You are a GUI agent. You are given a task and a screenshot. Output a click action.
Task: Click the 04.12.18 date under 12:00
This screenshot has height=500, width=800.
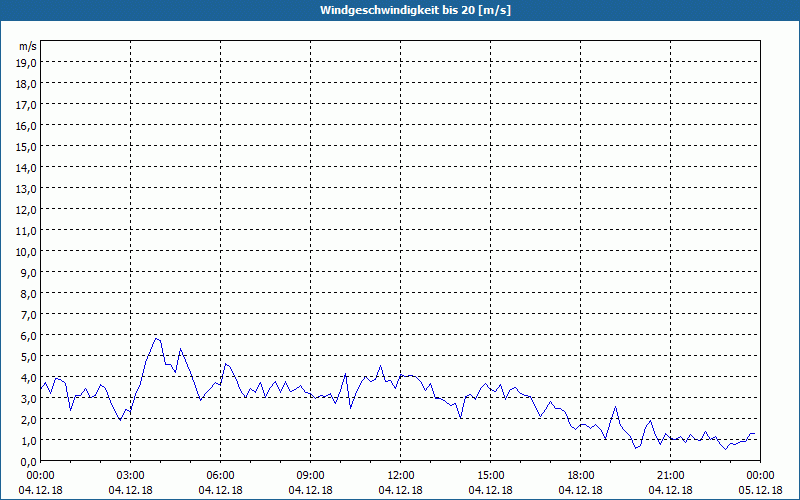point(401,490)
